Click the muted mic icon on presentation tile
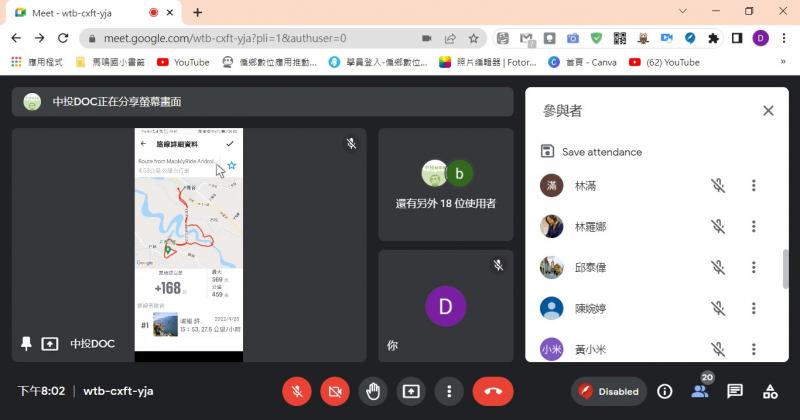 coord(351,143)
